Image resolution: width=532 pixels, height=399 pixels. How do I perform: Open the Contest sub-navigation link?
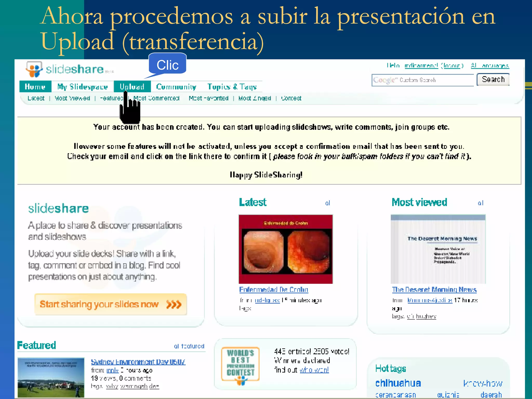(x=291, y=98)
